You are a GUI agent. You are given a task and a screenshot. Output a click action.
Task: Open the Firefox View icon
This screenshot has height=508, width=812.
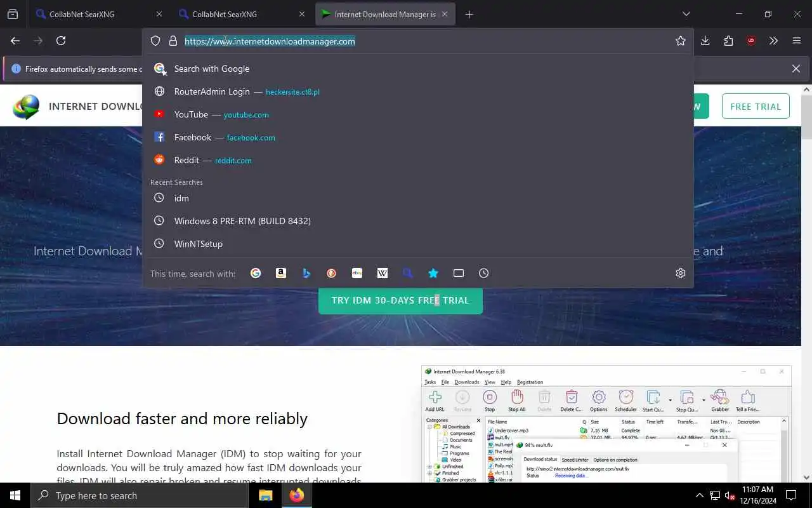(x=13, y=14)
